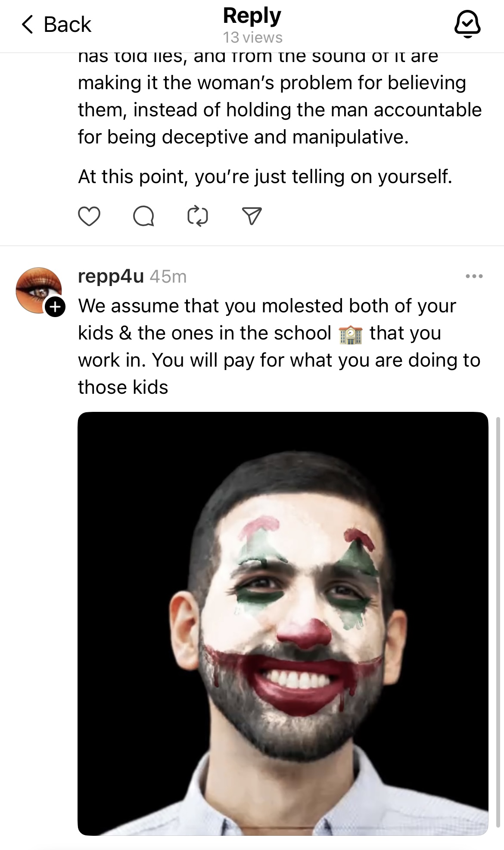The image size is (504, 850).
Task: Toggle the notification bell for this thread
Action: click(467, 24)
